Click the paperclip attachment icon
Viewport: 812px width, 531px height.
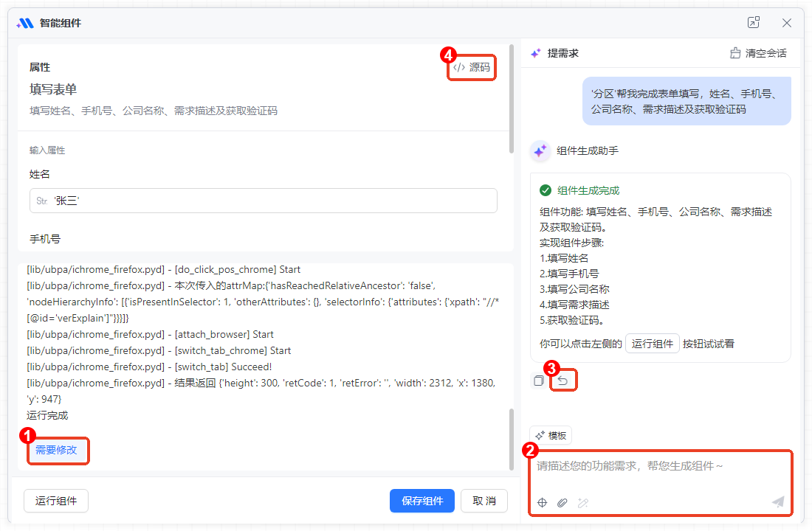click(x=562, y=502)
